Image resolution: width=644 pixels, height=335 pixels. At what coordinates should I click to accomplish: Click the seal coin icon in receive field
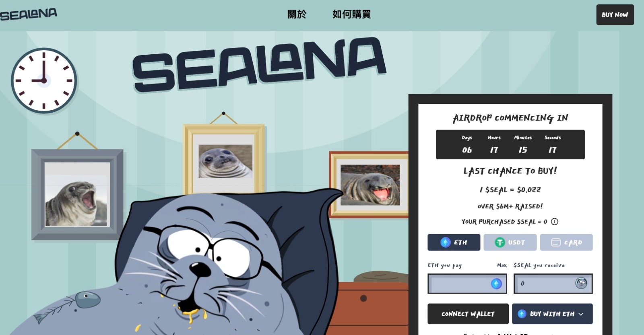point(581,283)
